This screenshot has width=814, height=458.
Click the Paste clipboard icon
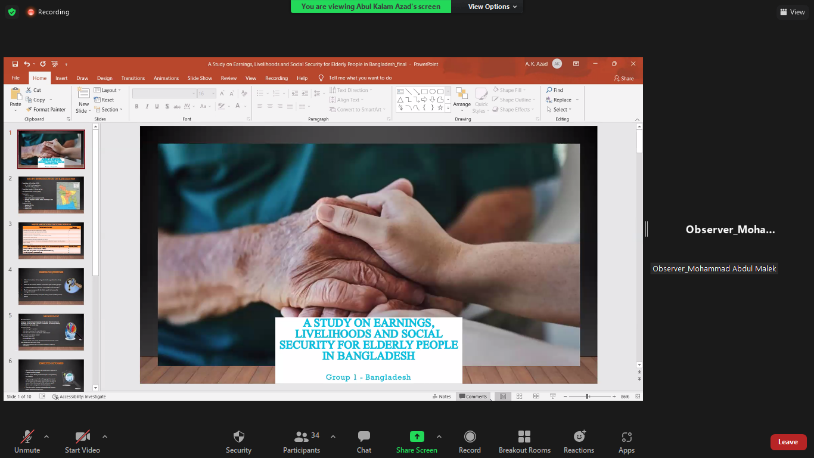[x=16, y=93]
